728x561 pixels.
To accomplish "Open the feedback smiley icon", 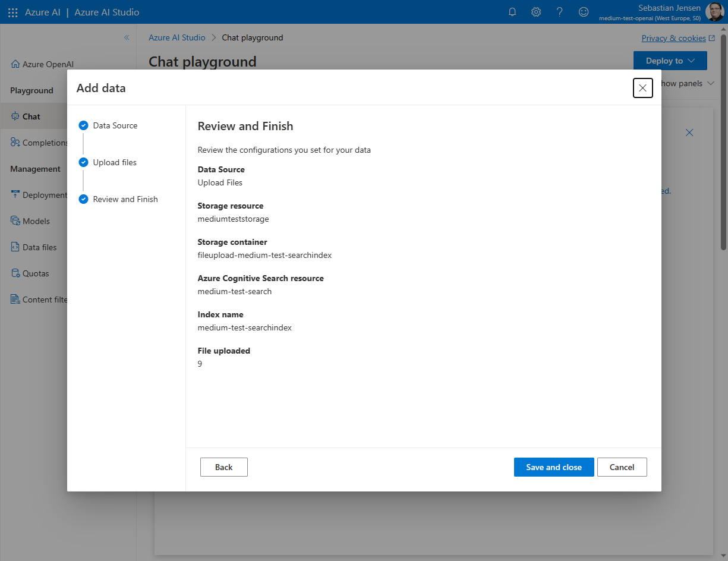I will [x=584, y=12].
